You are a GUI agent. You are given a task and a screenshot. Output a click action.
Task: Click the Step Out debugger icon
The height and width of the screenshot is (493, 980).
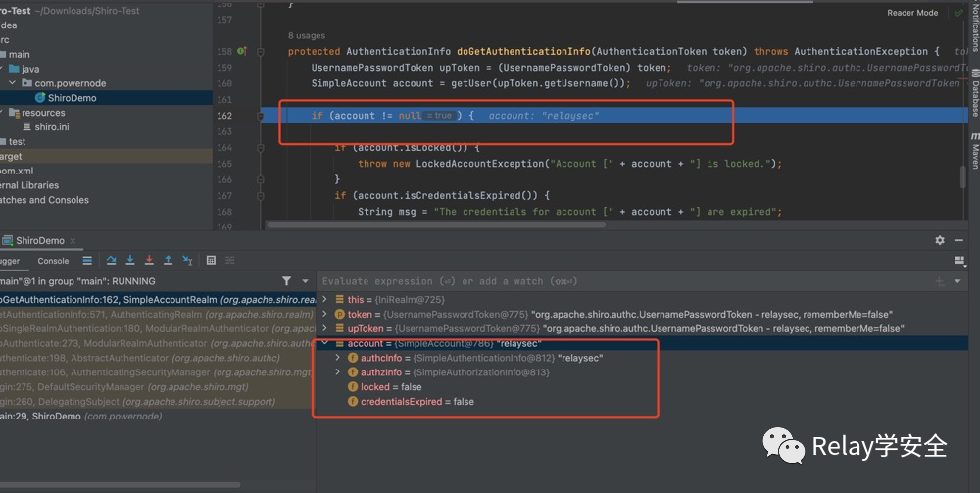tap(169, 260)
